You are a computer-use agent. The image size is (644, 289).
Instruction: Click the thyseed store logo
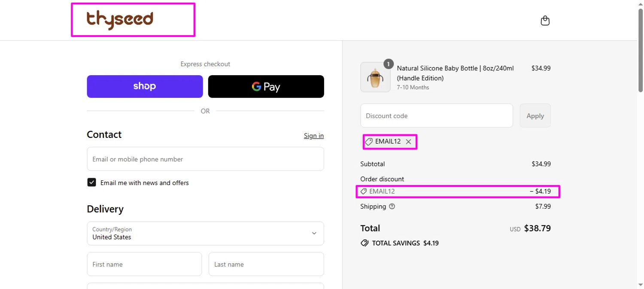pos(120,20)
